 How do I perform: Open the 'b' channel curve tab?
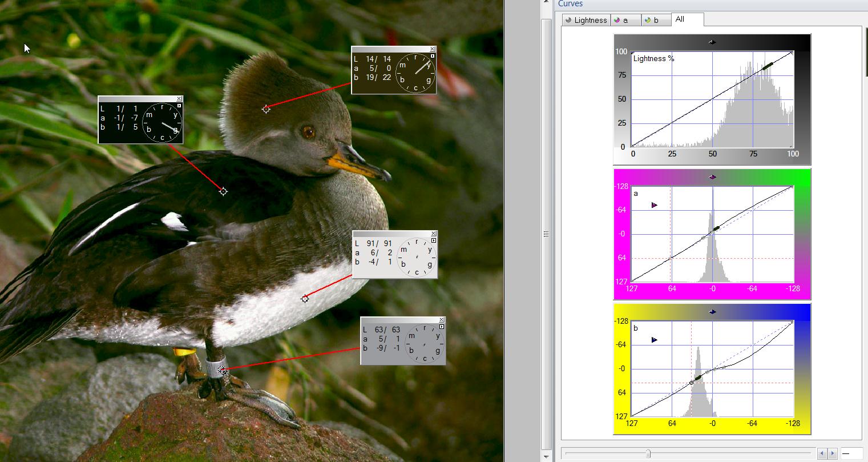[656, 20]
